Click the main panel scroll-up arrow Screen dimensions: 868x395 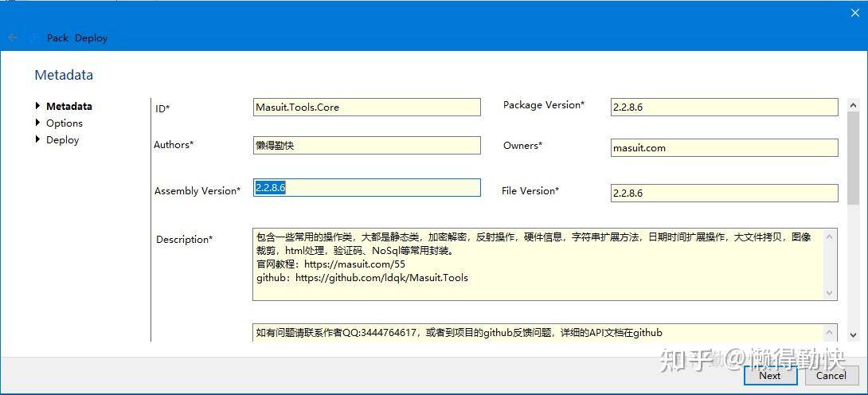[x=854, y=105]
